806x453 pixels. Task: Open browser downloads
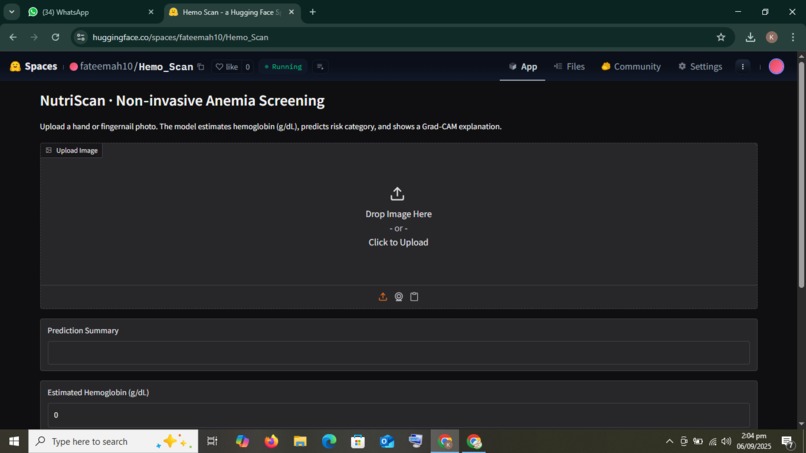[x=750, y=37]
